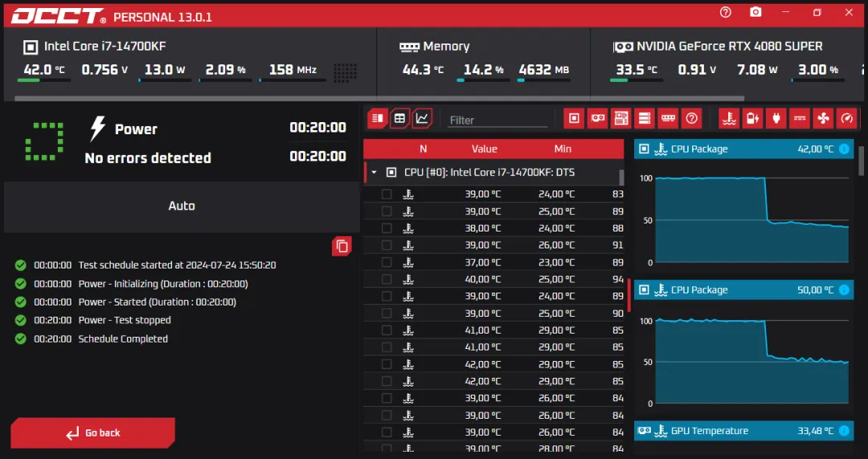Enable the checkbox for the 40,00 °C sensor row
This screenshot has height=459, width=868.
tap(387, 279)
